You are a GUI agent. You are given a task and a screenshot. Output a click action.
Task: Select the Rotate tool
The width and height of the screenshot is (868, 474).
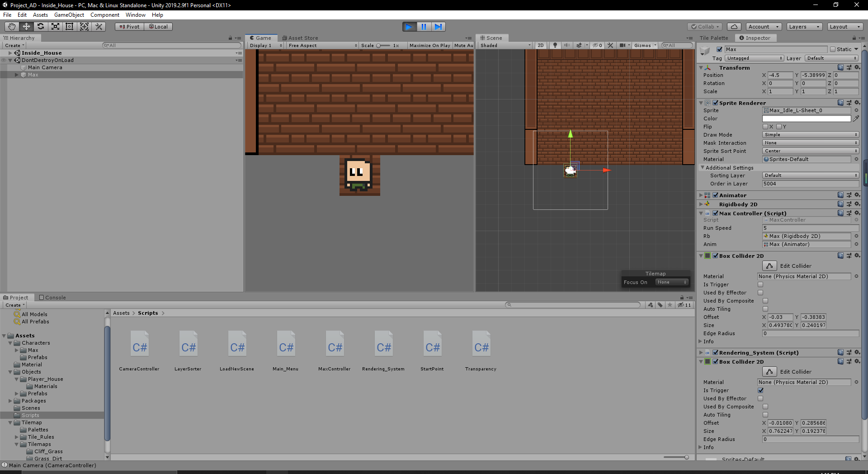pyautogui.click(x=41, y=27)
